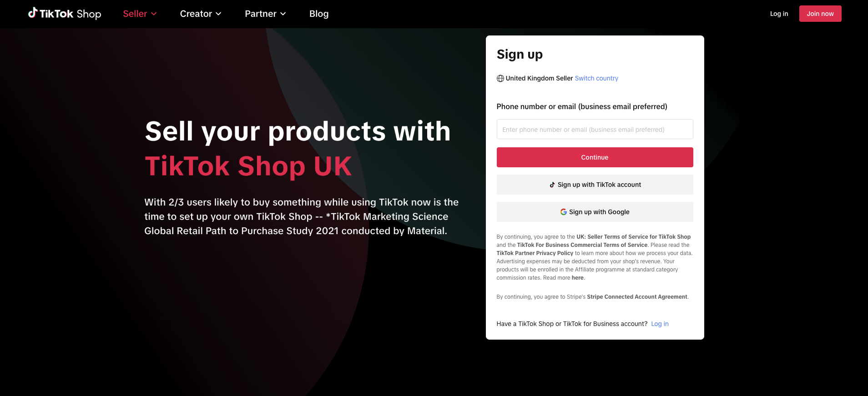Image resolution: width=868 pixels, height=396 pixels.
Task: Click Log in in the top bar
Action: tap(779, 14)
